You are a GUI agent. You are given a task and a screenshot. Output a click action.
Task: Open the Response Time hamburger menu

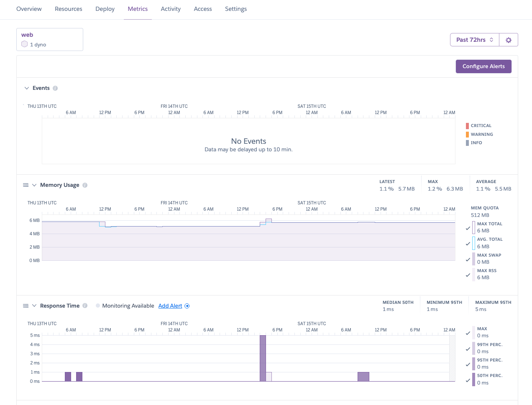point(26,306)
